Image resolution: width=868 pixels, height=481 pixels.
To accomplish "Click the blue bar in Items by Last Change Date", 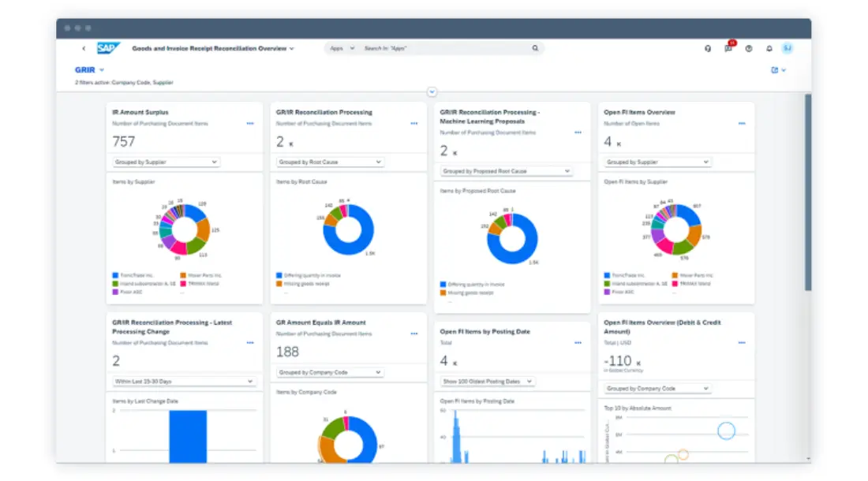I will coord(189,437).
